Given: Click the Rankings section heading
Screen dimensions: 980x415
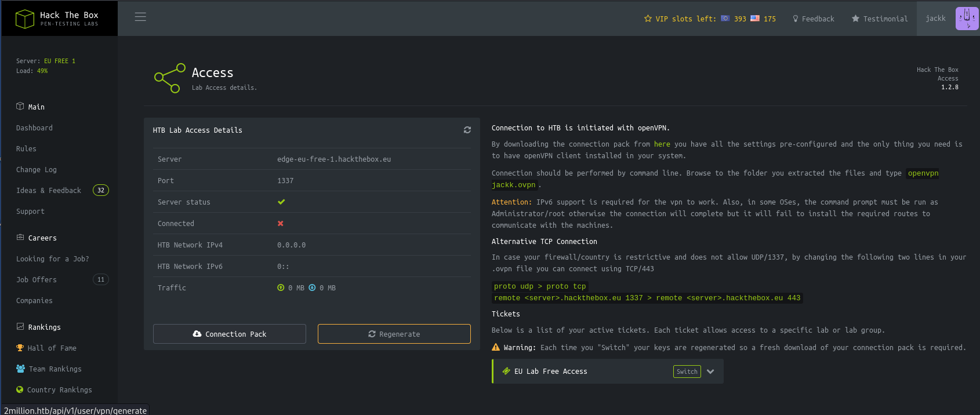Looking at the screenshot, I should point(44,327).
